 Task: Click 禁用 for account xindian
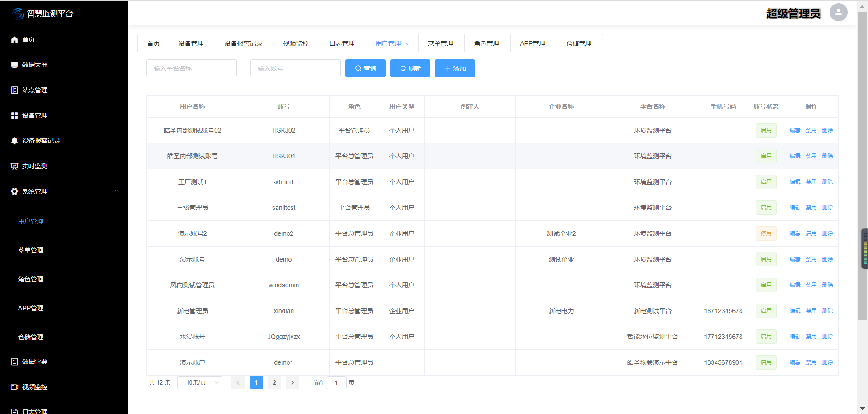point(811,311)
